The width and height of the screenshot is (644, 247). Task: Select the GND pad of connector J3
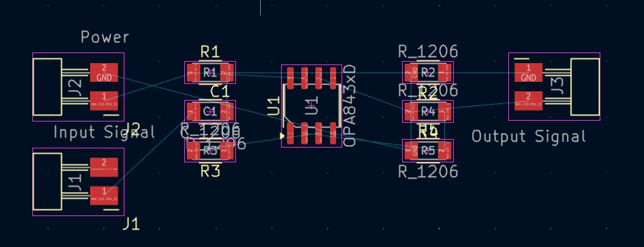coord(528,72)
